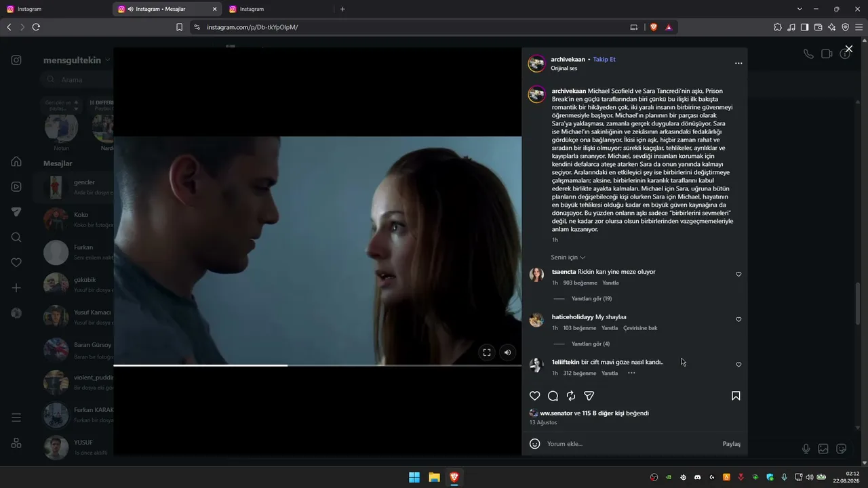Close the Instagram • Mesajlar tab
Screen dimensions: 868x488
(x=215, y=9)
